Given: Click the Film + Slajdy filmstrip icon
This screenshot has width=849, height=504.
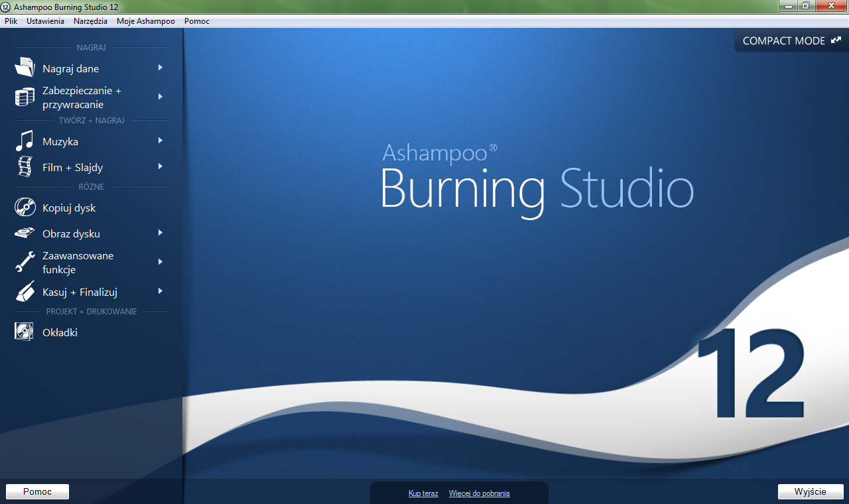Looking at the screenshot, I should 25,166.
